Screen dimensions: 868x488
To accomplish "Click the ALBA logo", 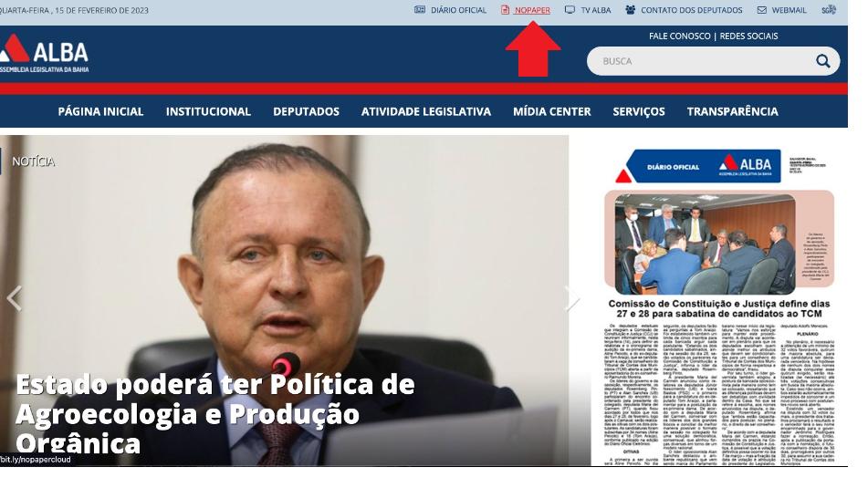I will click(x=45, y=54).
